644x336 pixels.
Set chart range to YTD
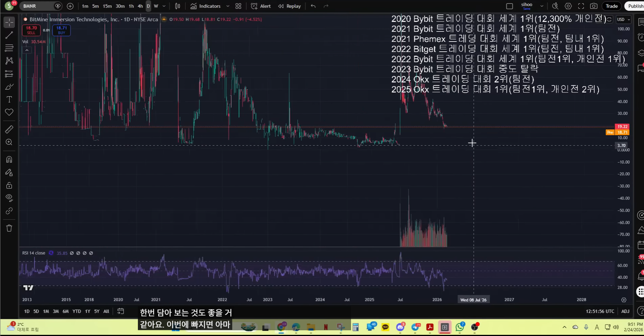(x=77, y=311)
